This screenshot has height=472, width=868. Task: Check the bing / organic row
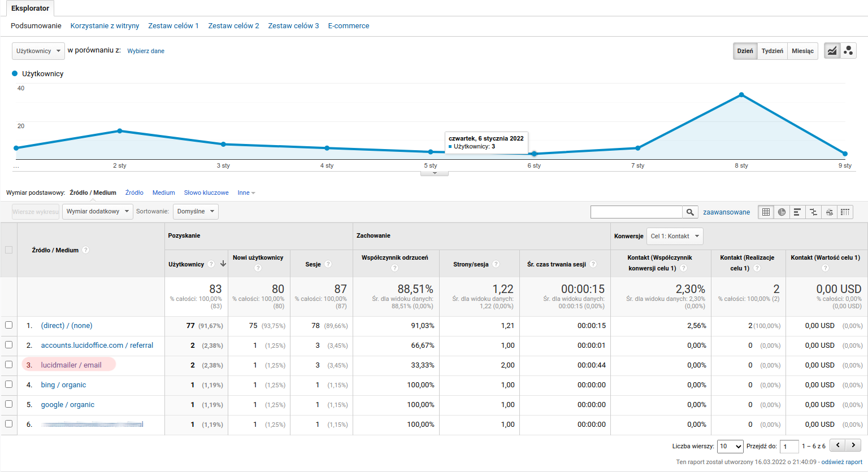(8, 384)
